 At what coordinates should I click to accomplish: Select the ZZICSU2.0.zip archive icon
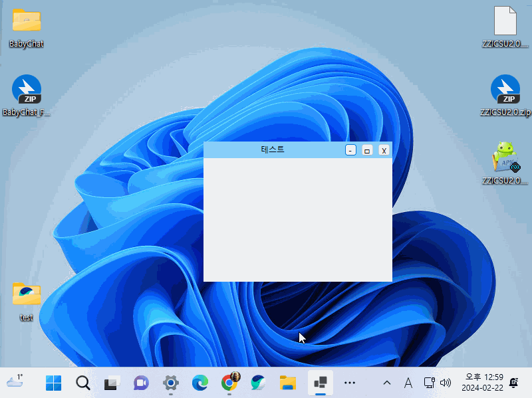pos(505,89)
